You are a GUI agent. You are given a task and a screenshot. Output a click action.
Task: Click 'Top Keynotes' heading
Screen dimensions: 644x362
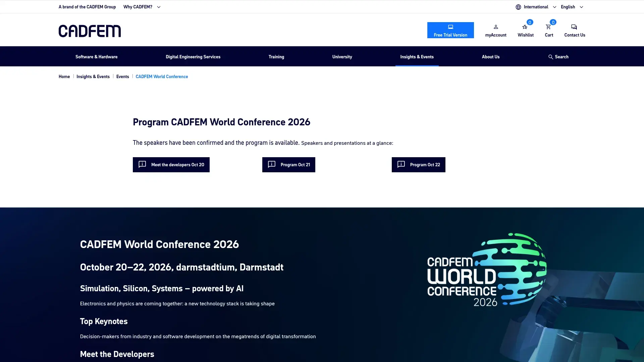point(104,321)
